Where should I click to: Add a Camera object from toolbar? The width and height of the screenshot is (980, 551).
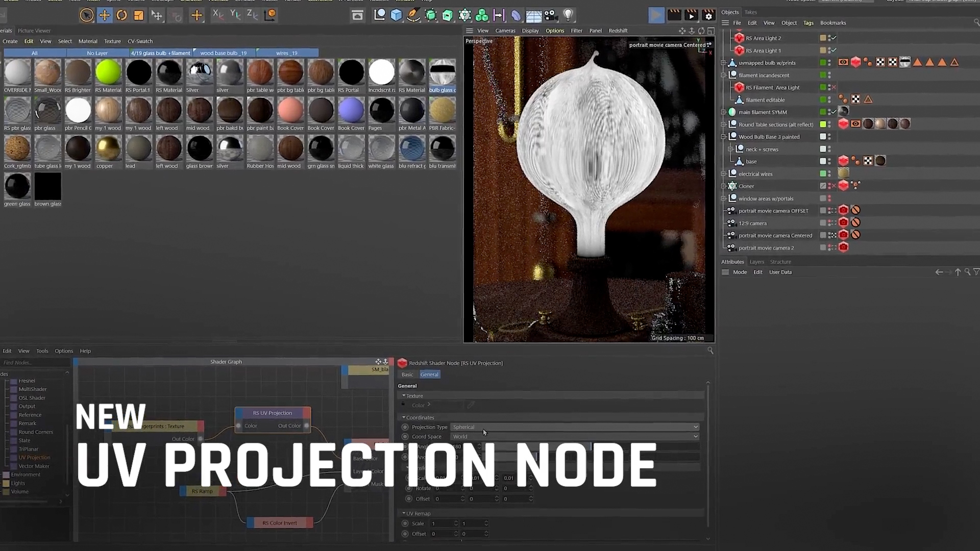(x=550, y=15)
